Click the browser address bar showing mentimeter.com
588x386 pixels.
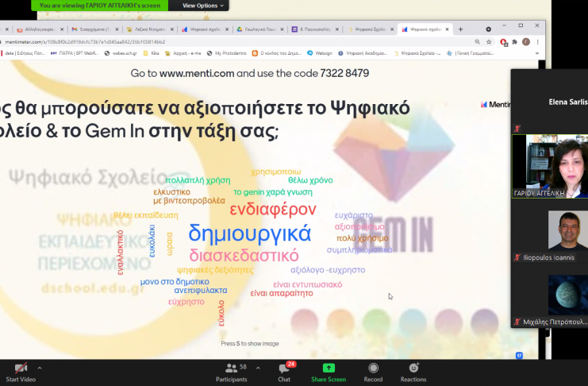click(238, 41)
